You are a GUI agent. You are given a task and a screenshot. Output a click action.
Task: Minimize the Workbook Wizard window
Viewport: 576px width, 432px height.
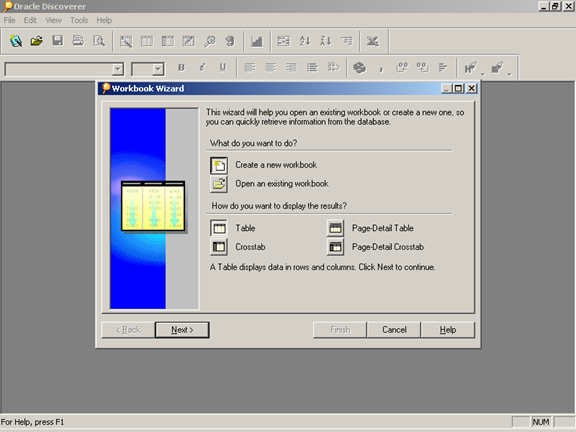click(x=446, y=88)
